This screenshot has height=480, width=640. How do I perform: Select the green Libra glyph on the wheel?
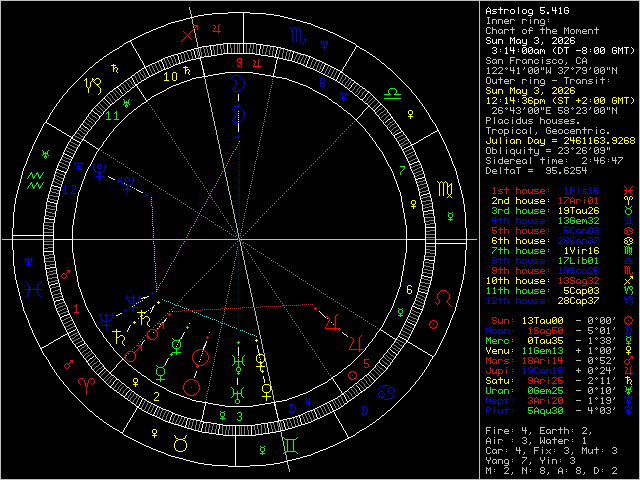pyautogui.click(x=392, y=94)
